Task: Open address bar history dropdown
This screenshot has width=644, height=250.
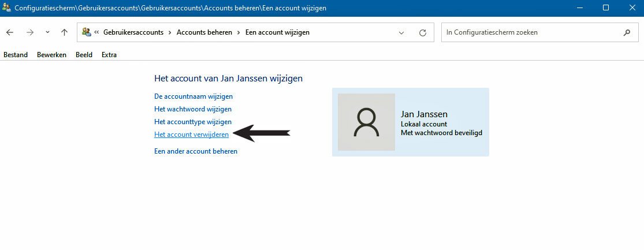Action: 401,33
